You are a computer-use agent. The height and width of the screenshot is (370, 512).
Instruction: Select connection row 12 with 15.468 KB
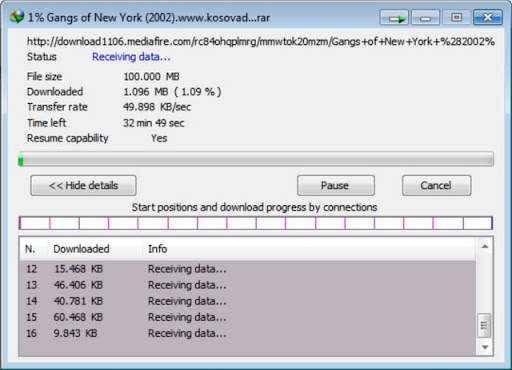[x=247, y=269]
